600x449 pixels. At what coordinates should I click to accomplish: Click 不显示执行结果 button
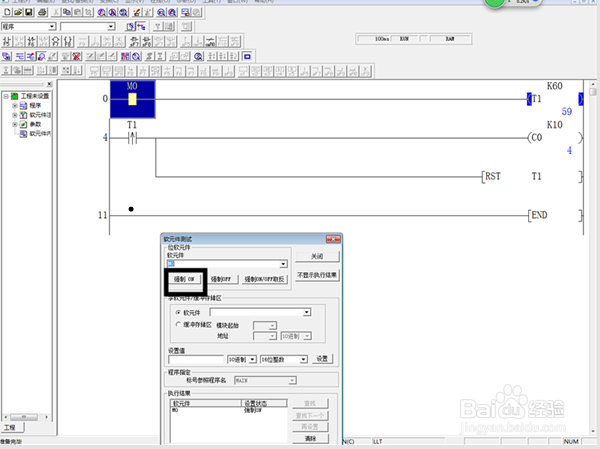coord(317,275)
